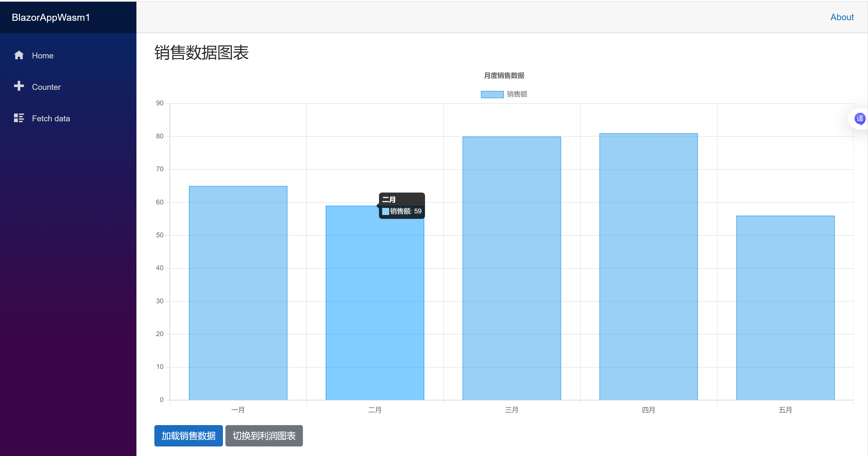Click the BlazorAppWasm1 brand title
The height and width of the screenshot is (456, 868).
[x=51, y=17]
